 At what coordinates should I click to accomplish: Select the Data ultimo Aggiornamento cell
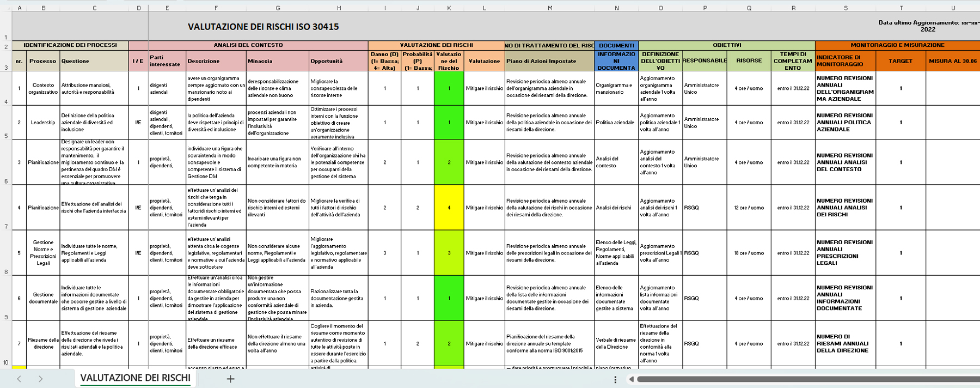(x=928, y=26)
